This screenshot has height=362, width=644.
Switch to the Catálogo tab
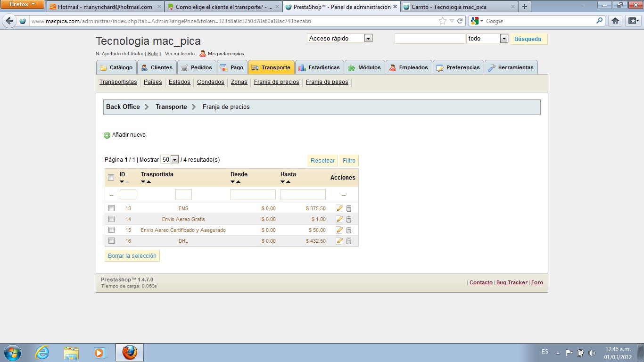pyautogui.click(x=116, y=67)
